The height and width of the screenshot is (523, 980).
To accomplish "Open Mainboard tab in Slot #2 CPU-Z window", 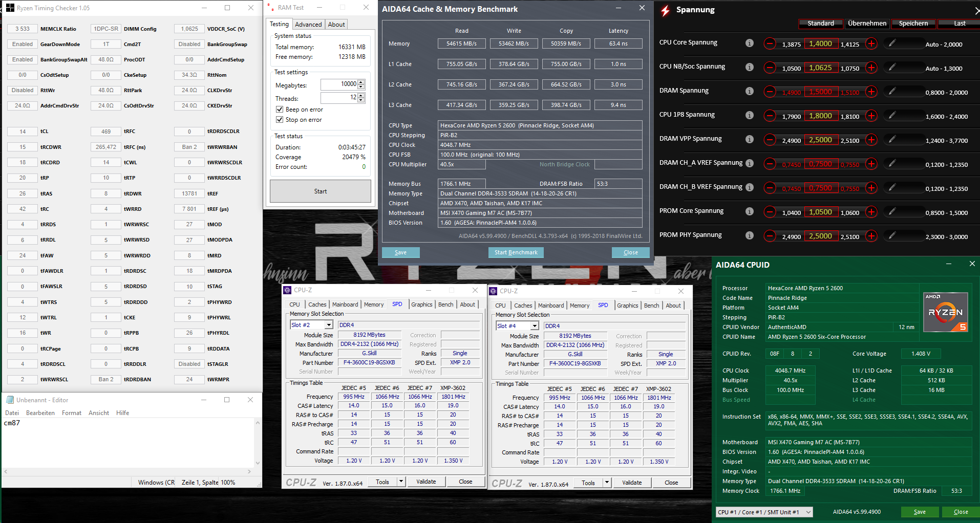I will tap(345, 304).
